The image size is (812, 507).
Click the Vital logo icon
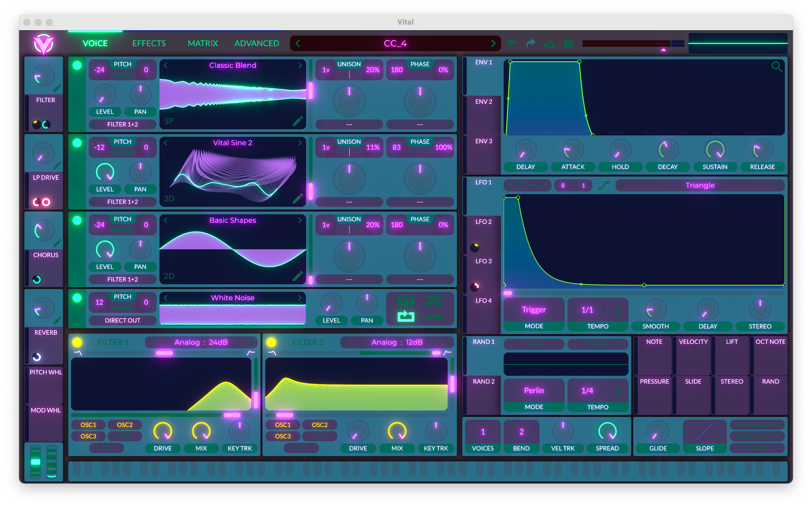coord(44,44)
